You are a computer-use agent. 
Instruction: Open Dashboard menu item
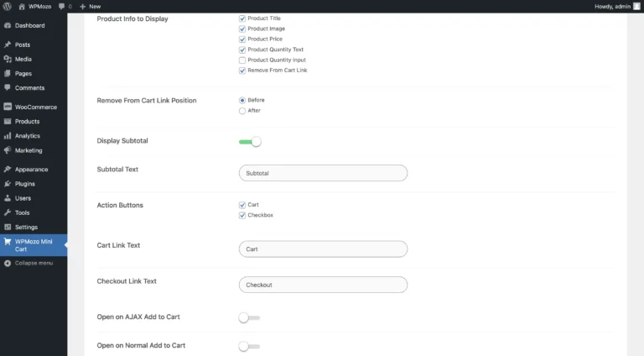click(x=34, y=25)
